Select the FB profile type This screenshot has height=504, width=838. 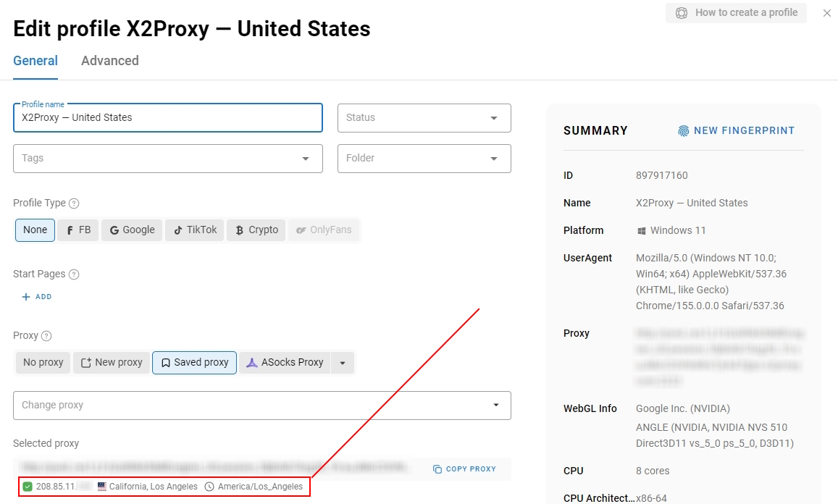click(78, 230)
